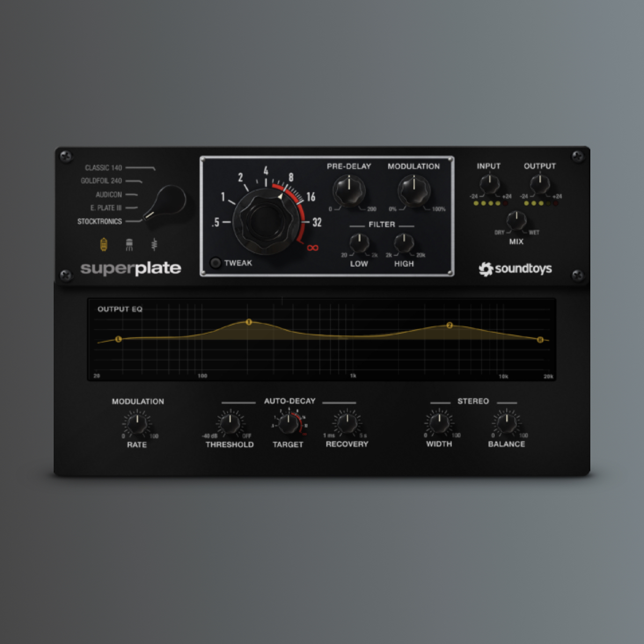Click the superplate logo text
This screenshot has height=644, width=644.
130,267
